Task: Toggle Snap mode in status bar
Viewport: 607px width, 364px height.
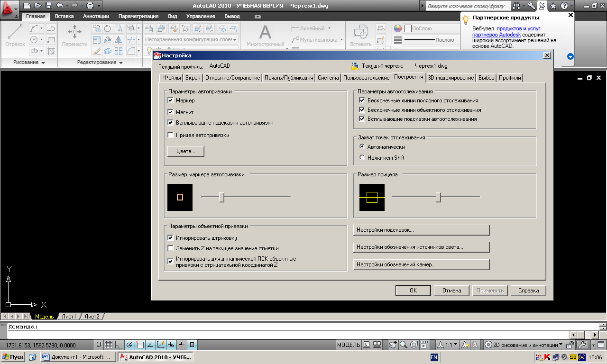Action: (x=98, y=345)
